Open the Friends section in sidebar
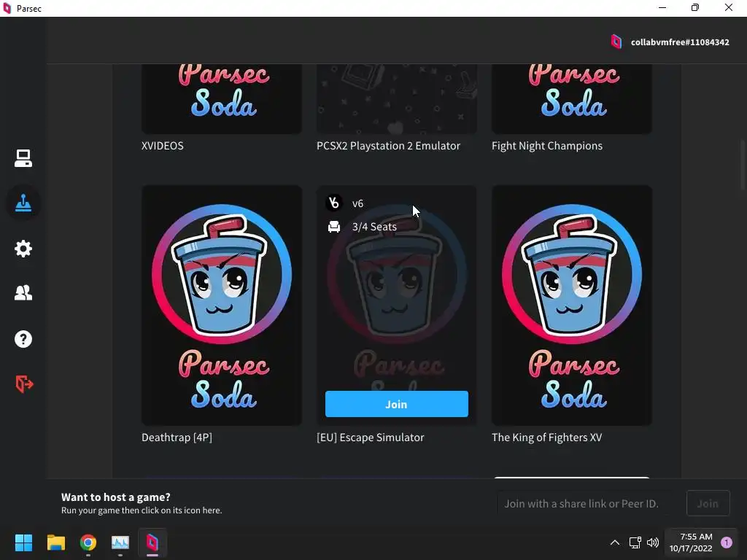This screenshot has width=747, height=560. (23, 292)
